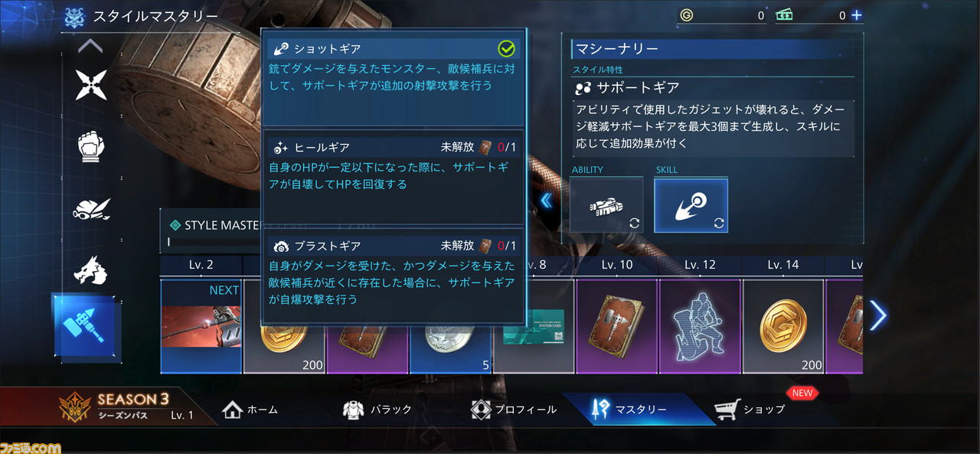
Task: Go to the ホーム tab
Action: (x=250, y=410)
